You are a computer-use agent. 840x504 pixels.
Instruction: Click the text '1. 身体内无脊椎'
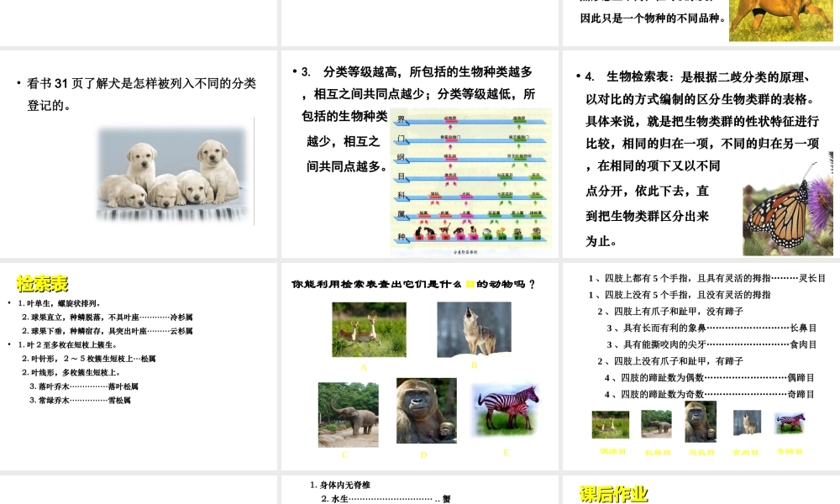coord(339,486)
